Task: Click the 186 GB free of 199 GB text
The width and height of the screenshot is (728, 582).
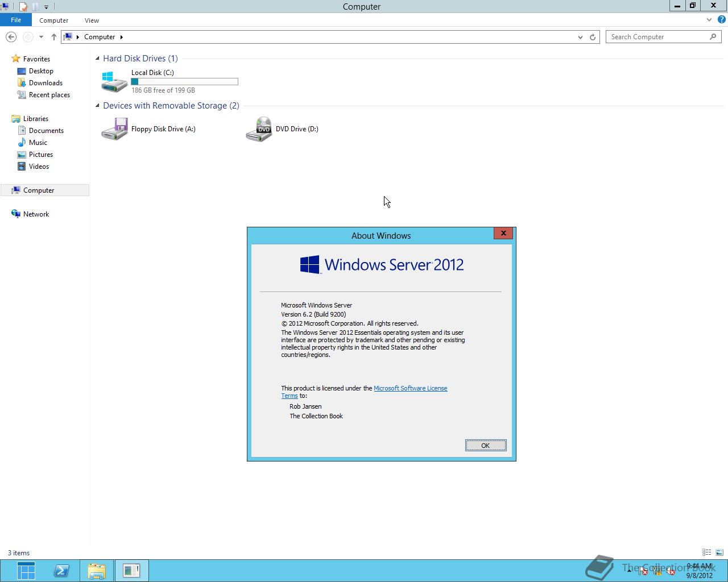Action: pos(163,90)
